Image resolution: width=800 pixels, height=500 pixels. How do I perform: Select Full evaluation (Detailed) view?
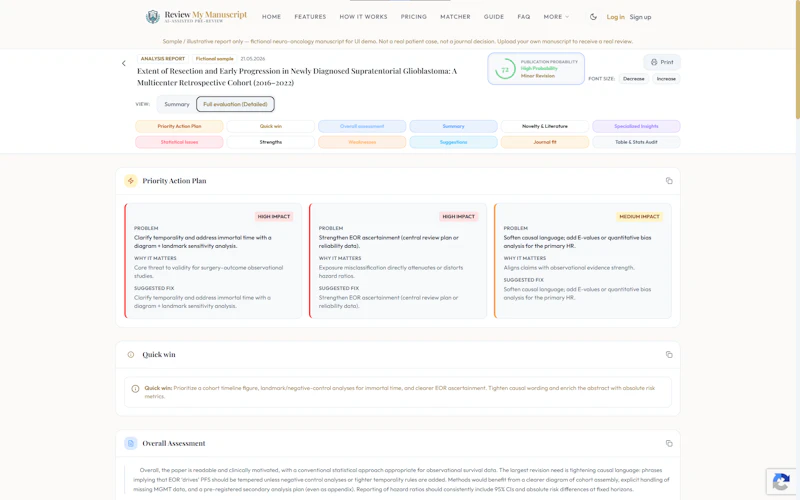[235, 104]
